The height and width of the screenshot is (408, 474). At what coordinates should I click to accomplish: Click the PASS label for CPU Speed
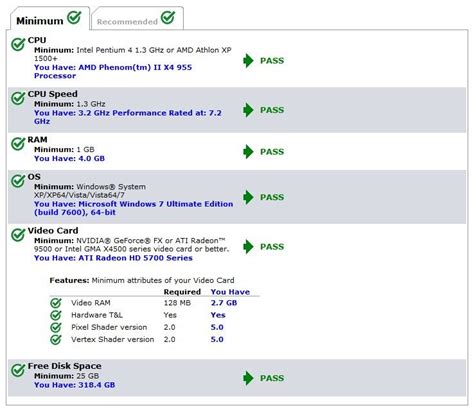pyautogui.click(x=272, y=110)
